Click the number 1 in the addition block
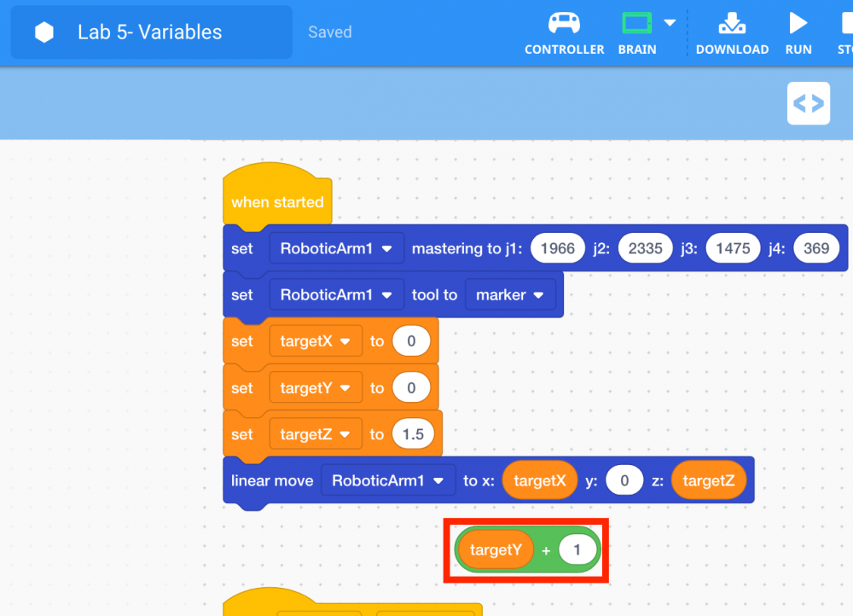The image size is (853, 616). [577, 550]
